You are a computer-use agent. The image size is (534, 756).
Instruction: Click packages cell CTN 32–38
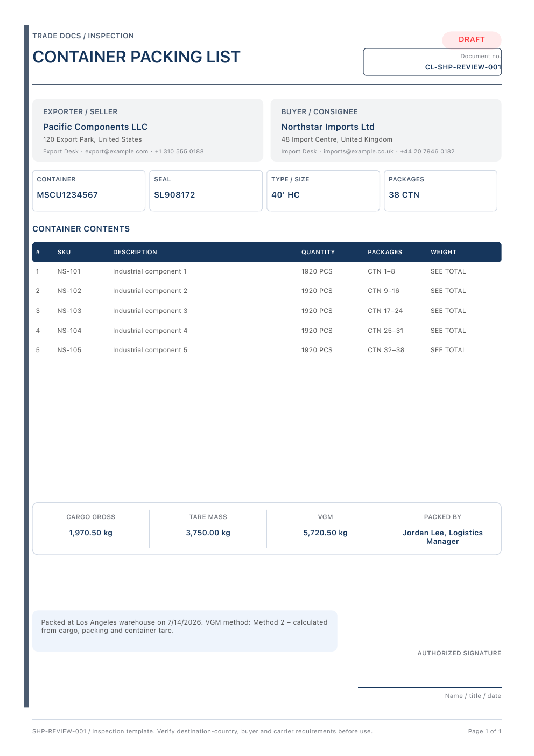(x=386, y=350)
